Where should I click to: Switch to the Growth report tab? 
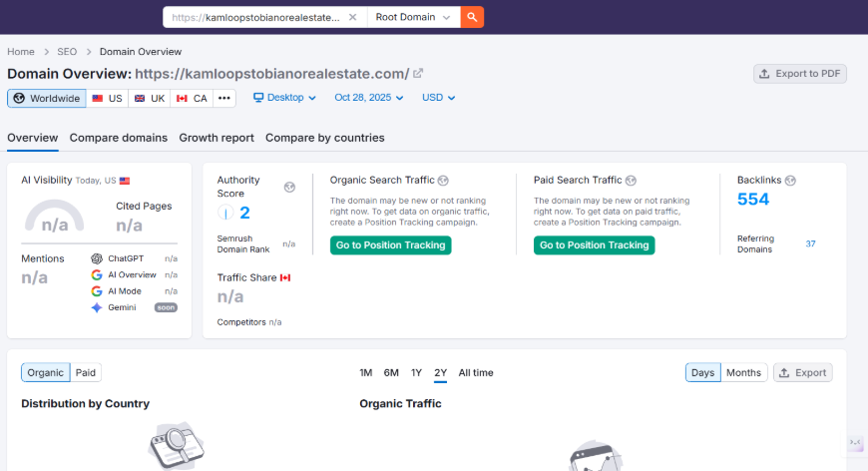coord(217,138)
